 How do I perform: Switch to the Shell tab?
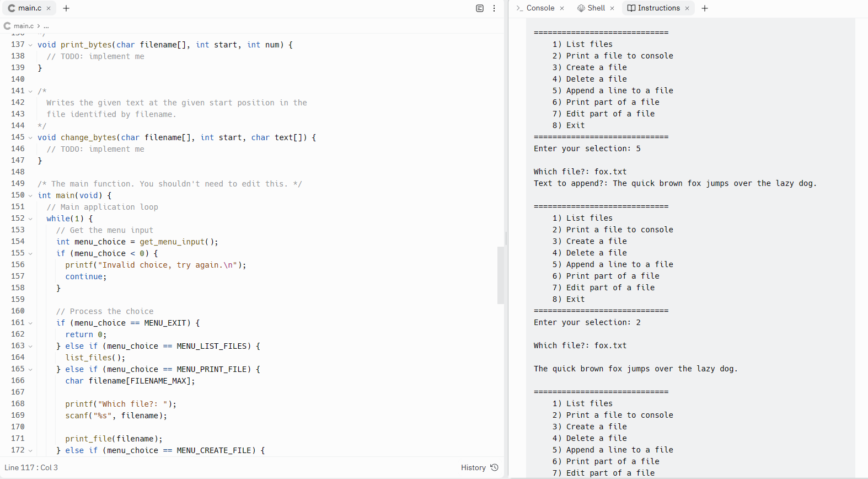click(x=596, y=8)
